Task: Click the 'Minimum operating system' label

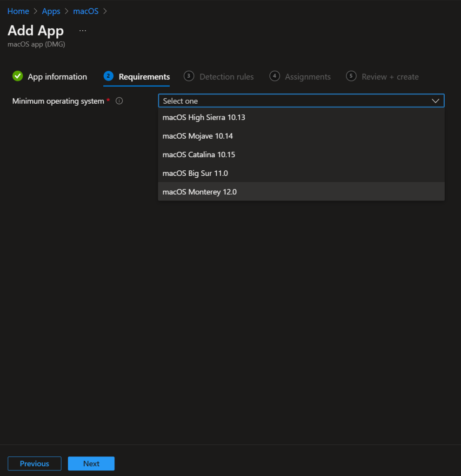Action: click(x=58, y=101)
